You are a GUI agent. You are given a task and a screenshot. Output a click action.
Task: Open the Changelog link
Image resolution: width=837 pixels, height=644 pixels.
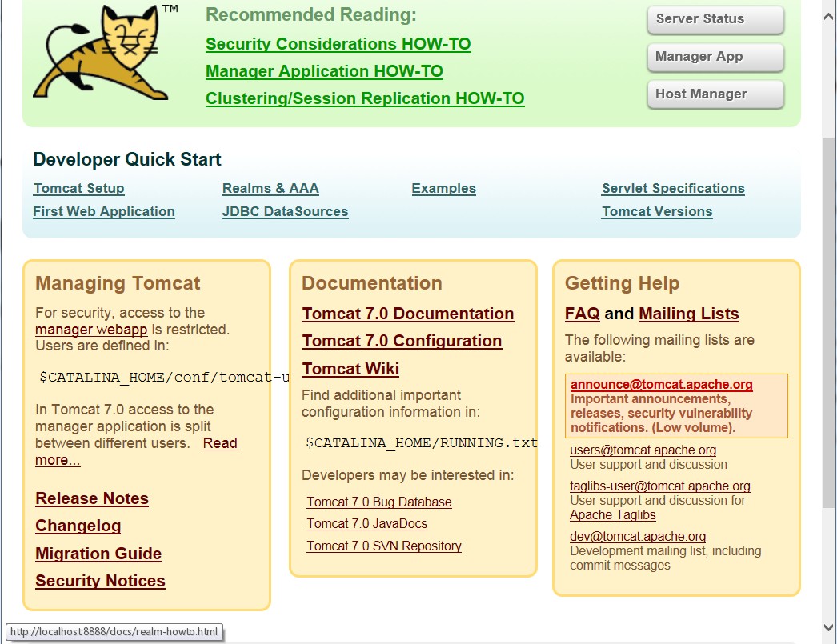(x=78, y=526)
